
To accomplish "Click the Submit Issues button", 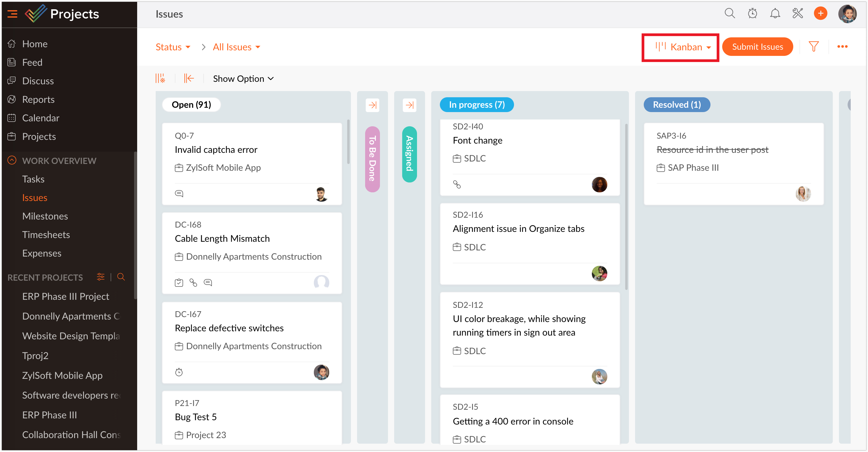I will pos(757,47).
